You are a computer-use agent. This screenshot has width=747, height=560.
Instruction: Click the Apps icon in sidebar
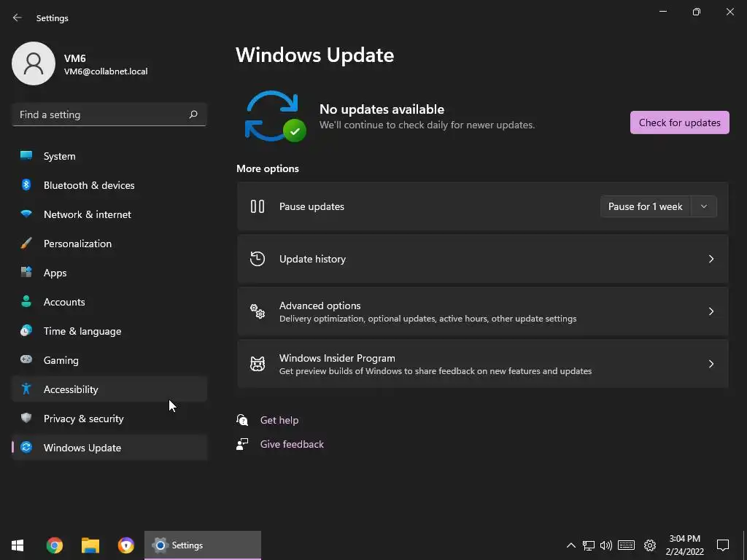click(x=26, y=272)
